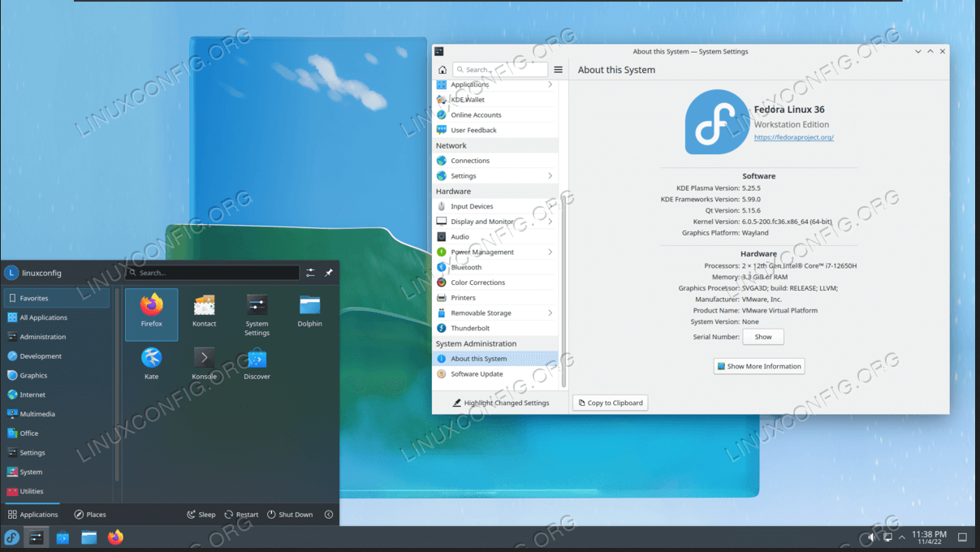
Task: Open Kate text editor
Action: (x=151, y=364)
